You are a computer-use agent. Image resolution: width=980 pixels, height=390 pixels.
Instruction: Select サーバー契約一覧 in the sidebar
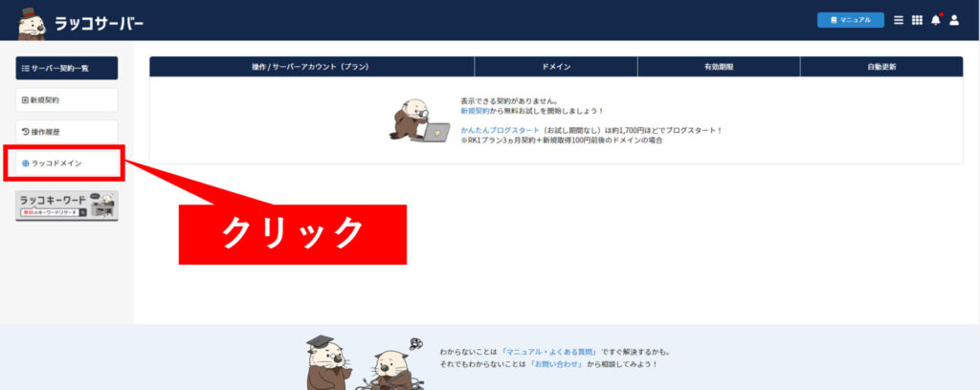pyautogui.click(x=67, y=68)
